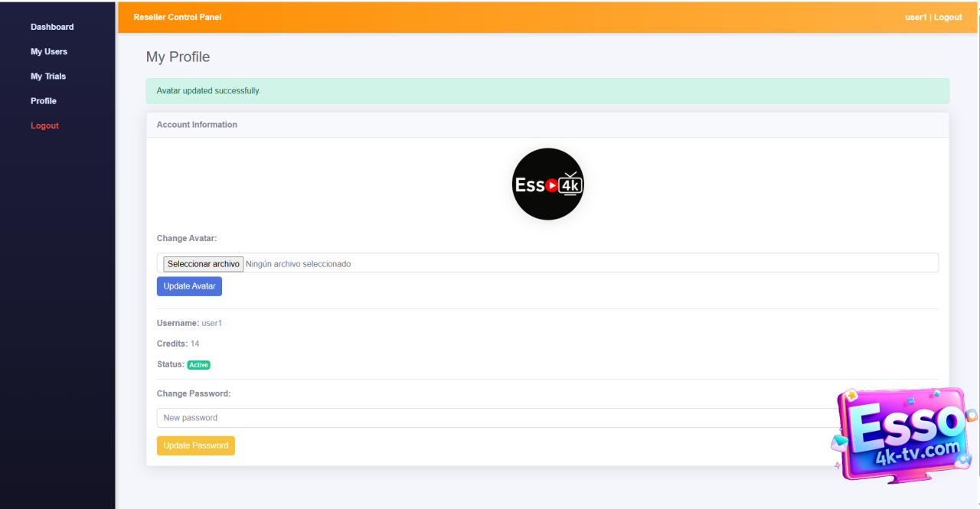Click the red Logout sidebar link

point(44,126)
